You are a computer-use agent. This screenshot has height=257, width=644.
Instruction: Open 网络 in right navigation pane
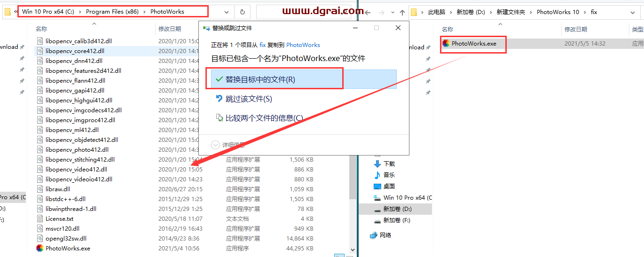[385, 235]
